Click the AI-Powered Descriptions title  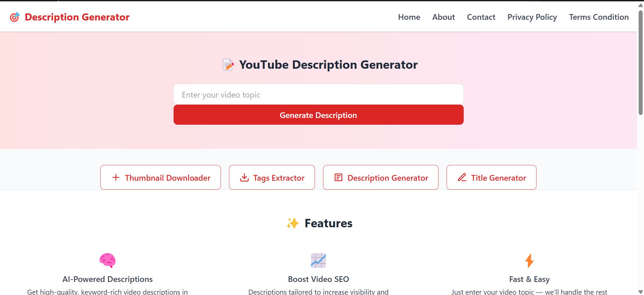click(107, 279)
